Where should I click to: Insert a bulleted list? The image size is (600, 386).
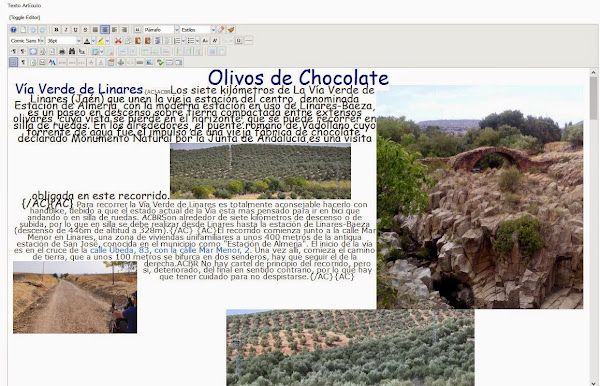(191, 41)
